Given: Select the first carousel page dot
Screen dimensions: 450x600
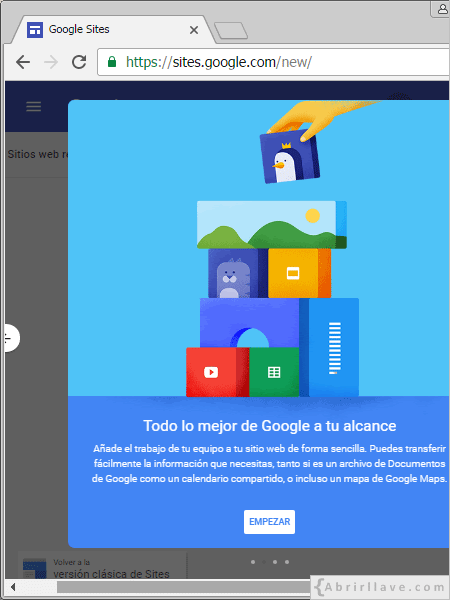Looking at the screenshot, I should [253, 562].
